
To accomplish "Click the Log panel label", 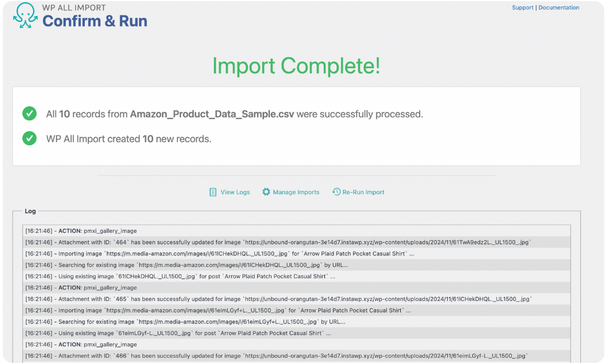I will pyautogui.click(x=30, y=211).
